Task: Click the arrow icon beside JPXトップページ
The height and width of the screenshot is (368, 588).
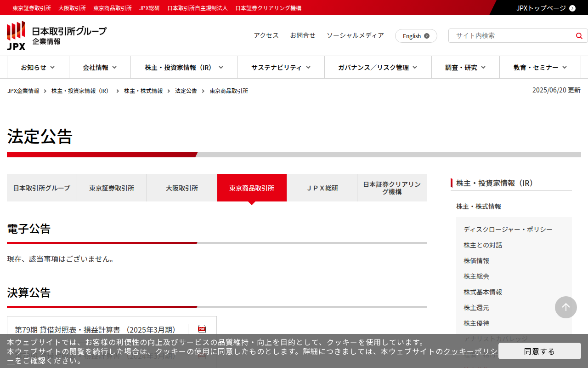Action: coord(572,8)
